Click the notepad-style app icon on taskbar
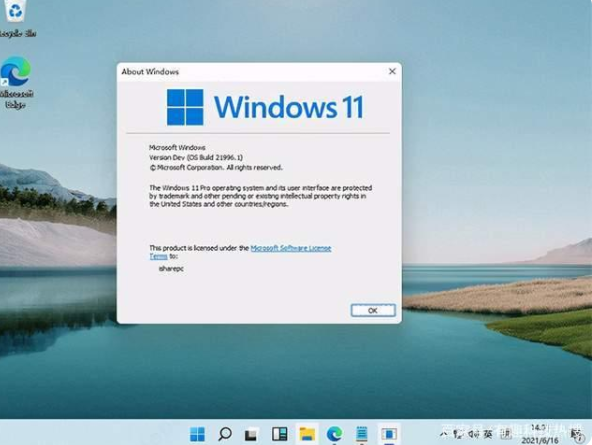This screenshot has height=445, width=592. coord(362,434)
